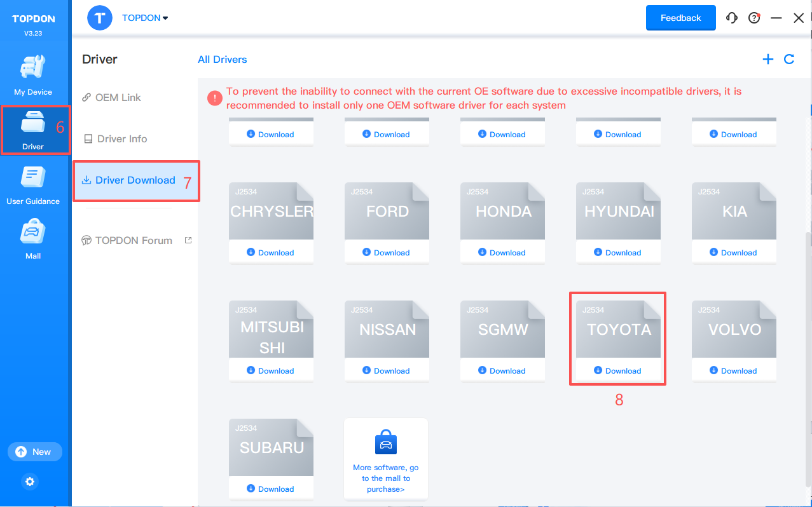
Task: Open My Device in sidebar
Action: [33, 75]
